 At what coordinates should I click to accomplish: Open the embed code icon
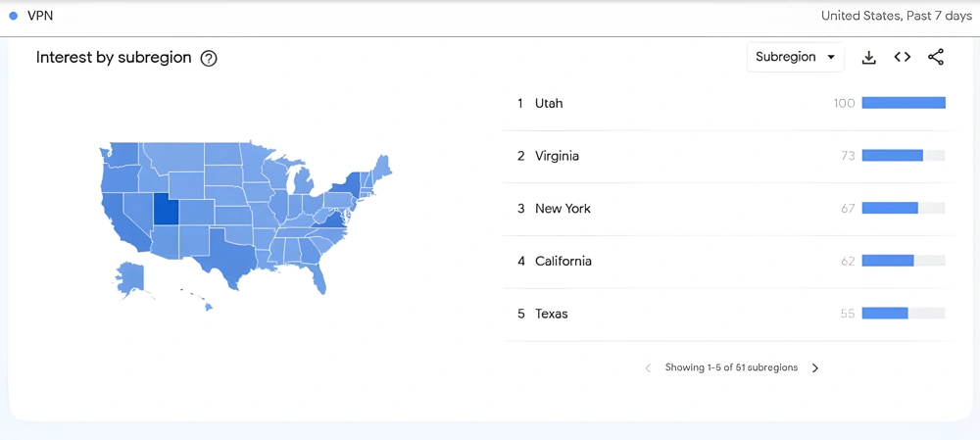[902, 58]
